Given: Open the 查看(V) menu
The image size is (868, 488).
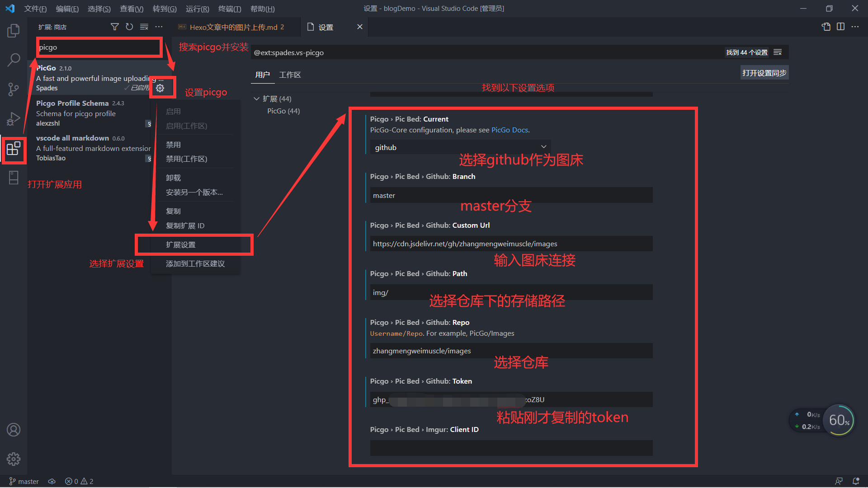Looking at the screenshot, I should [x=132, y=9].
